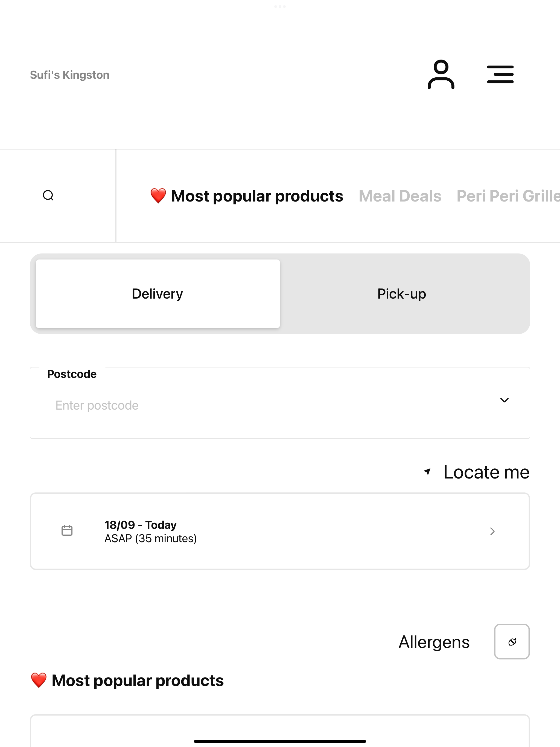Tap the heart emoji in category tab
This screenshot has height=747, width=560.
[158, 196]
